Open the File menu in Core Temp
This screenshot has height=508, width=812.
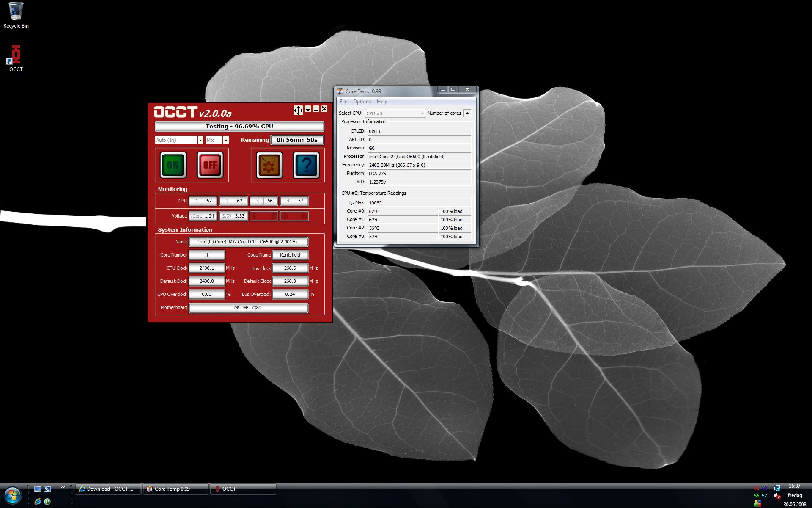[343, 102]
